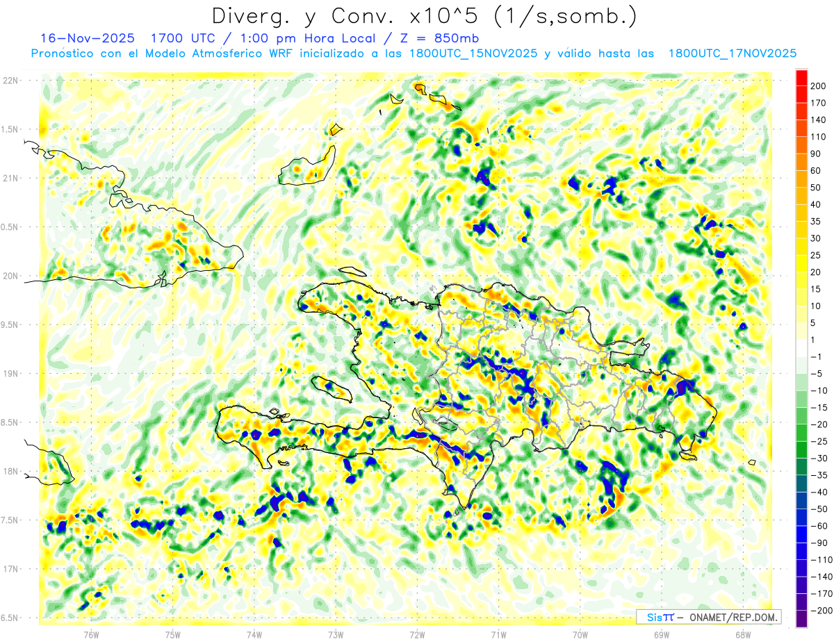Image resolution: width=834 pixels, height=644 pixels.
Task: Click the latitude label 20N
Action: click(x=10, y=276)
